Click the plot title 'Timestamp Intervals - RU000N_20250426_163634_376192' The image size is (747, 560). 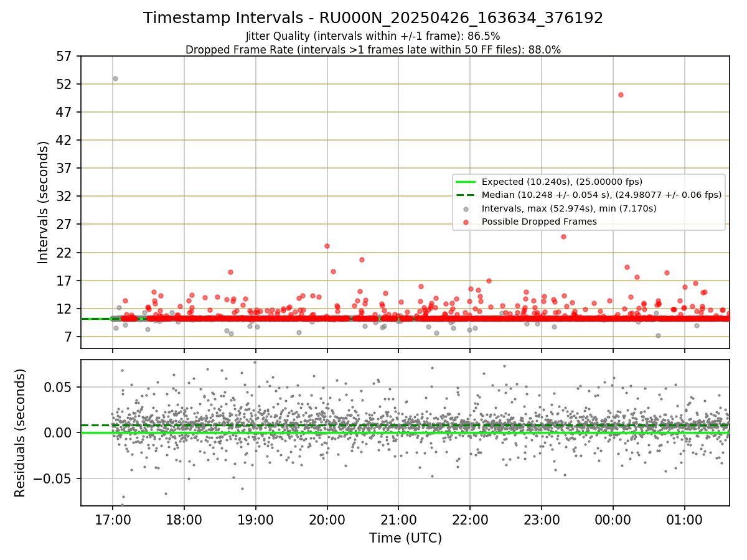(x=373, y=18)
